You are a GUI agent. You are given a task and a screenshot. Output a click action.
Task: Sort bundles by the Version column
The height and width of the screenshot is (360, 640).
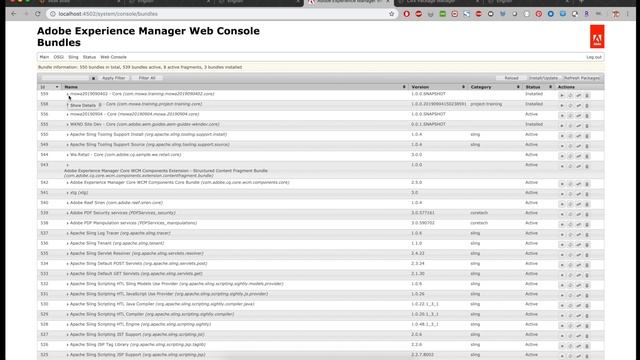pyautogui.click(x=438, y=87)
